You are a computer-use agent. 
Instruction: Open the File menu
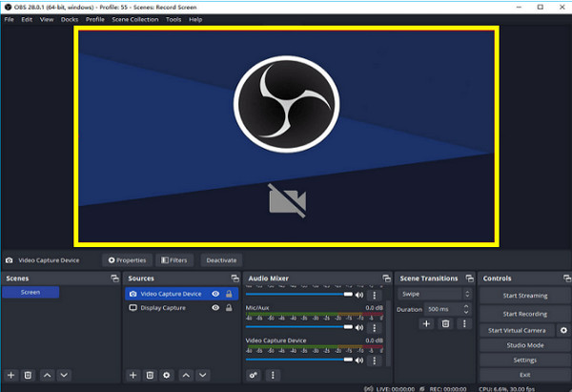(x=10, y=20)
